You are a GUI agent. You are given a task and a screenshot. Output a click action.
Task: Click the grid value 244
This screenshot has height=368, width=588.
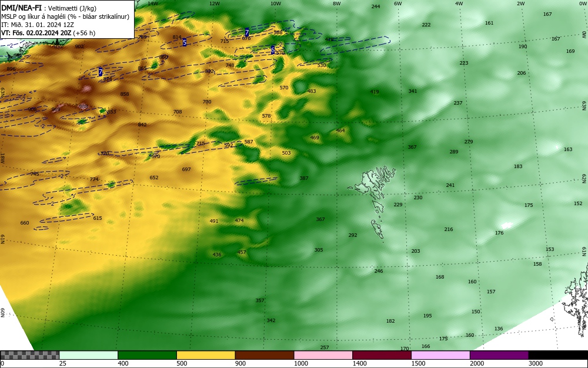click(x=376, y=6)
